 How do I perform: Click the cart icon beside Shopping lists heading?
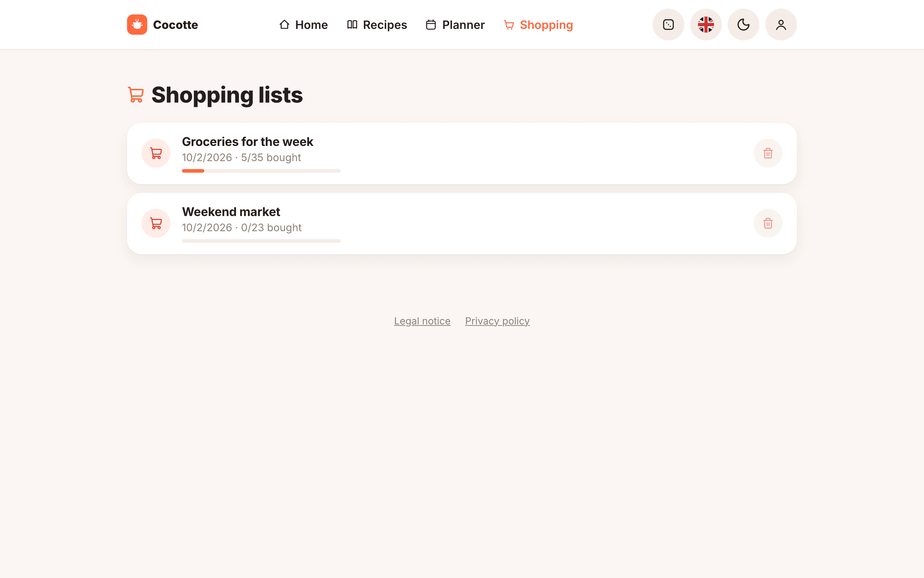[x=136, y=95]
